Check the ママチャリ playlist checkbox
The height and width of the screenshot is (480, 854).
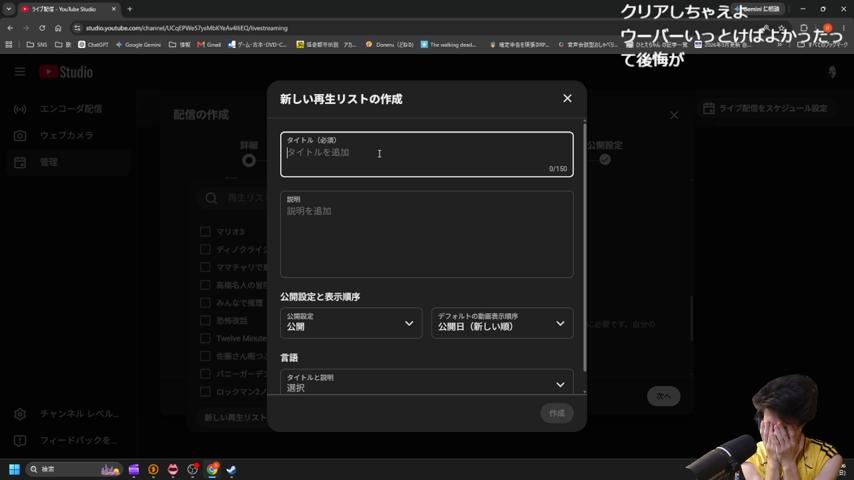tap(205, 267)
